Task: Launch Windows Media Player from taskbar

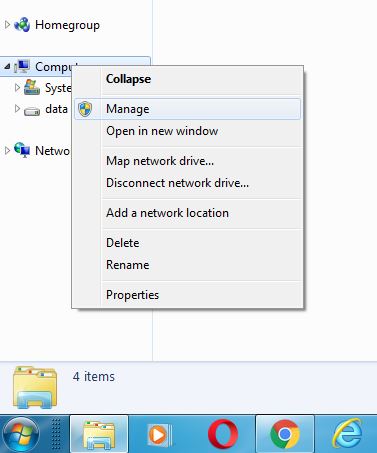Action: (159, 435)
